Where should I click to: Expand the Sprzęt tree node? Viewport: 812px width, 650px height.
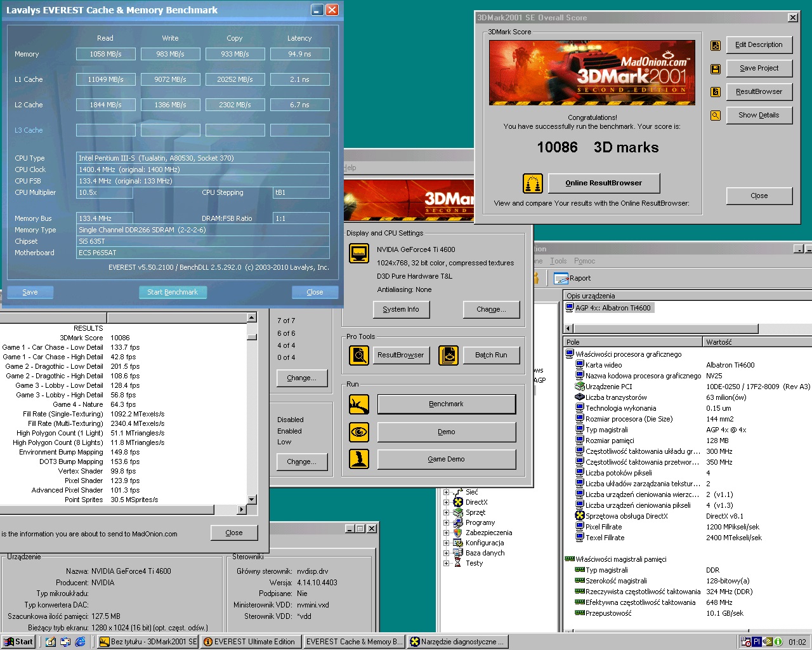coord(446,512)
